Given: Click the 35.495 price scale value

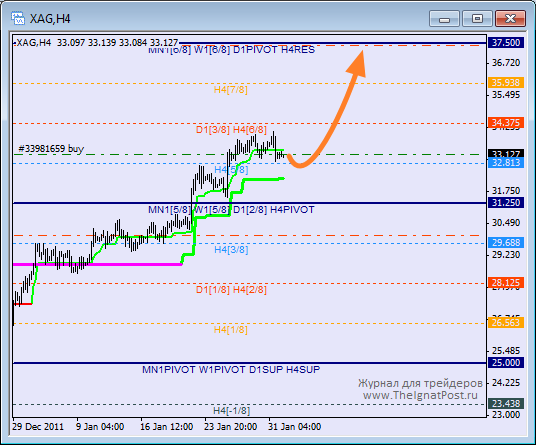Looking at the screenshot, I should [x=506, y=95].
